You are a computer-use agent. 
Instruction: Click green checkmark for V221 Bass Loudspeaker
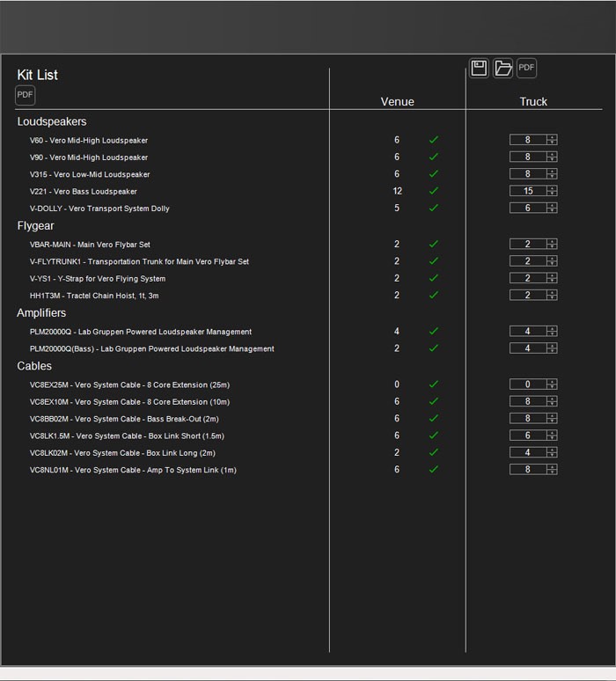(433, 191)
